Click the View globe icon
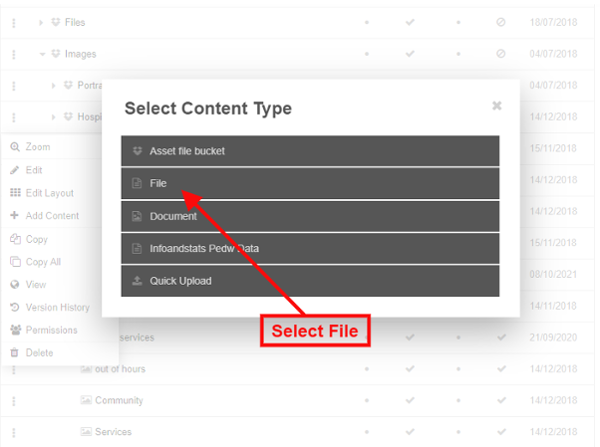 pyautogui.click(x=15, y=284)
